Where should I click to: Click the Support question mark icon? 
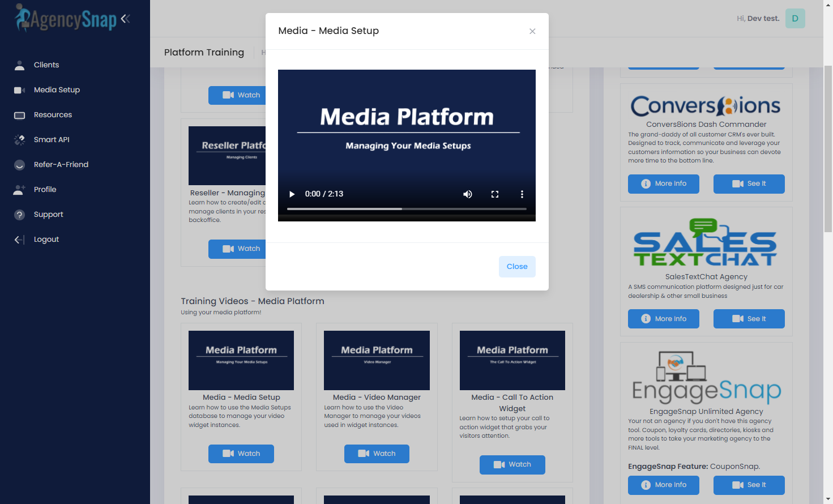tap(19, 215)
